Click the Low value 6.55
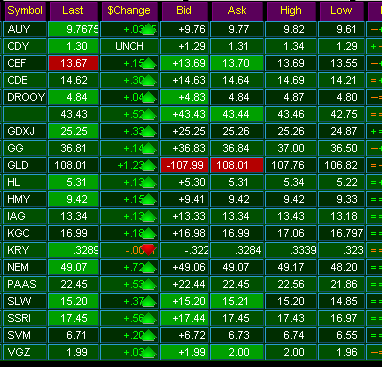The width and height of the screenshot is (382, 367). 341,335
